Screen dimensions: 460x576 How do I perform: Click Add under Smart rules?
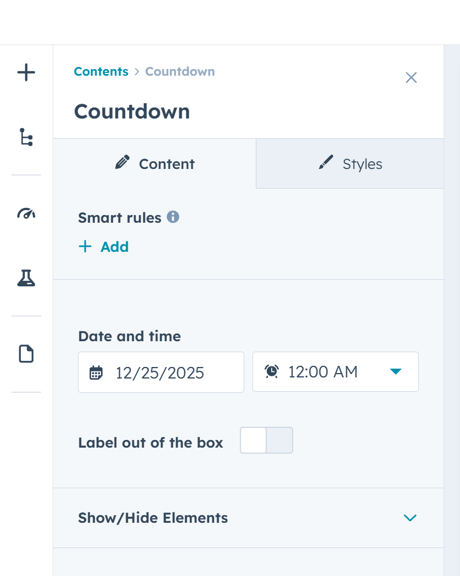pos(104,246)
